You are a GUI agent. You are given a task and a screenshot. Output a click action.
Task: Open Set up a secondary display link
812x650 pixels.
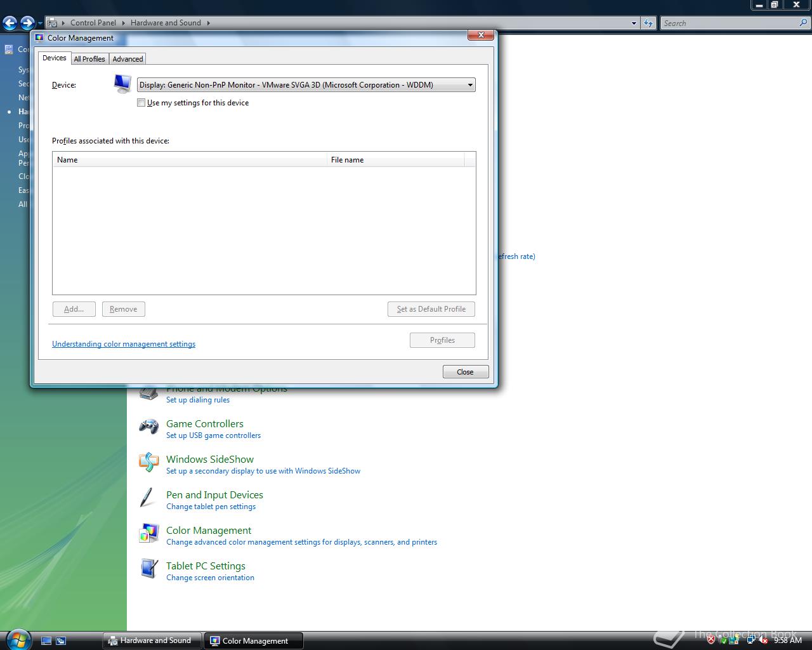coord(263,471)
